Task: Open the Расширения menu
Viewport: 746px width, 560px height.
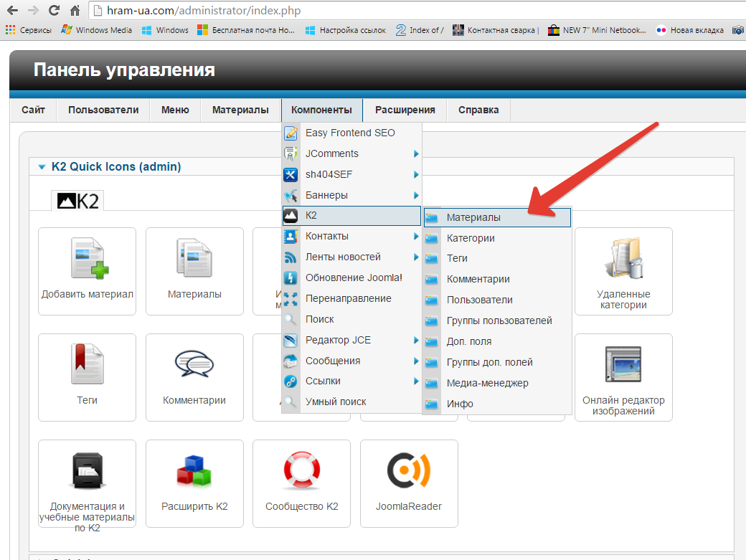Action: (405, 110)
